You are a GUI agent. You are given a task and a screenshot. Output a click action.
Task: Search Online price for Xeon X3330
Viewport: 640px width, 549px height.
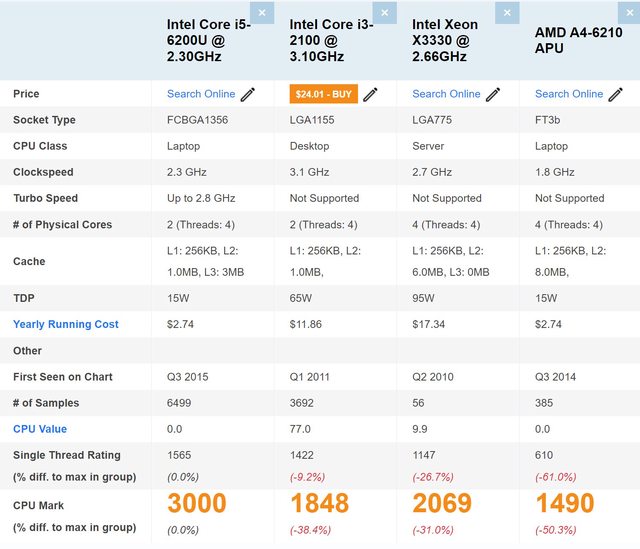446,94
